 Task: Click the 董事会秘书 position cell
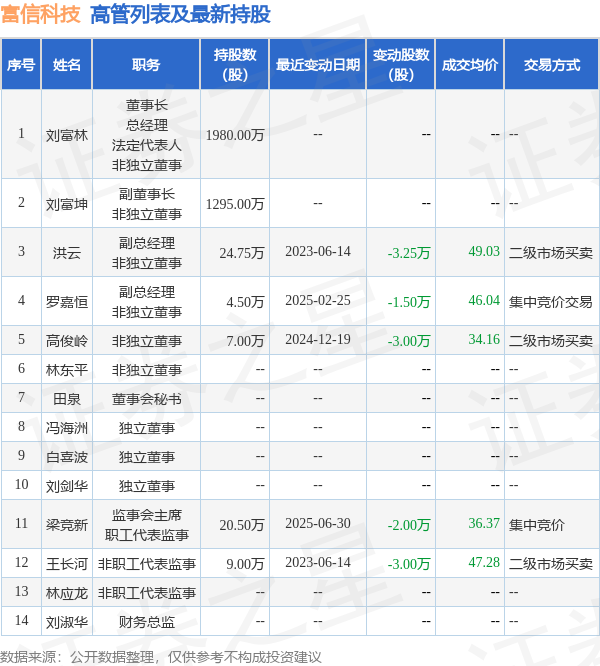point(146,399)
